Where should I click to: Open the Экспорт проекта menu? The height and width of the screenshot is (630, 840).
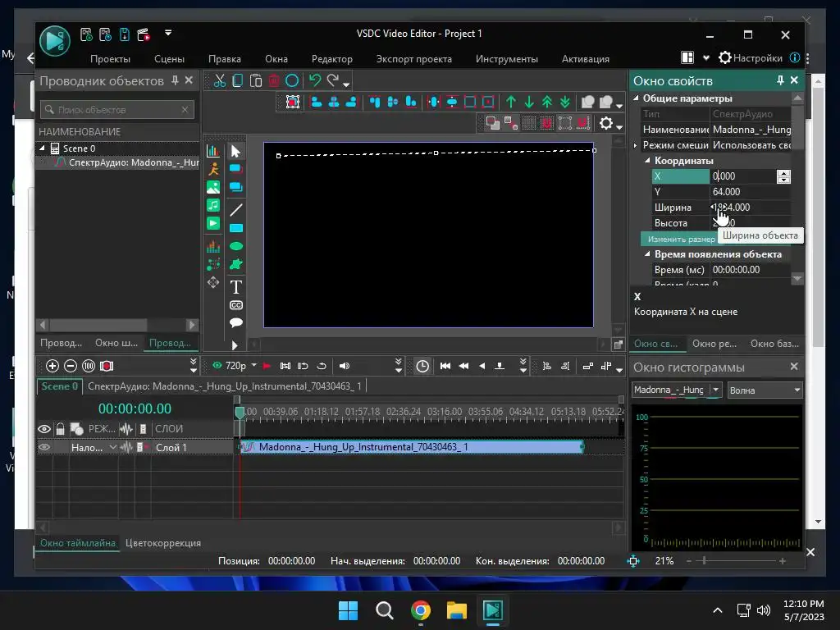tap(413, 59)
